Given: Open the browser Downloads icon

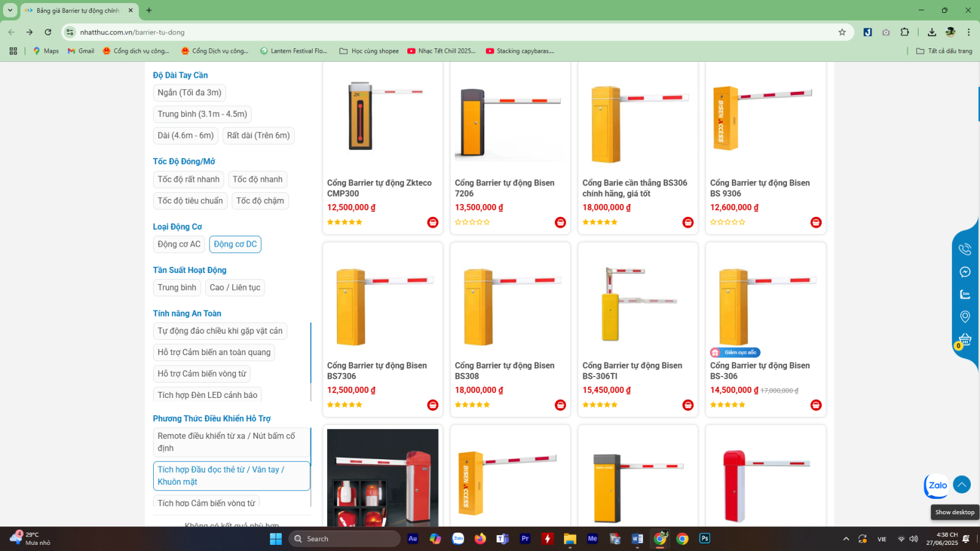Looking at the screenshot, I should pyautogui.click(x=932, y=32).
